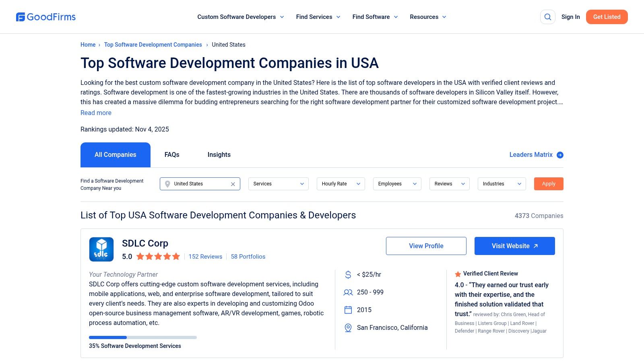Click inside the United States location field

[197, 184]
